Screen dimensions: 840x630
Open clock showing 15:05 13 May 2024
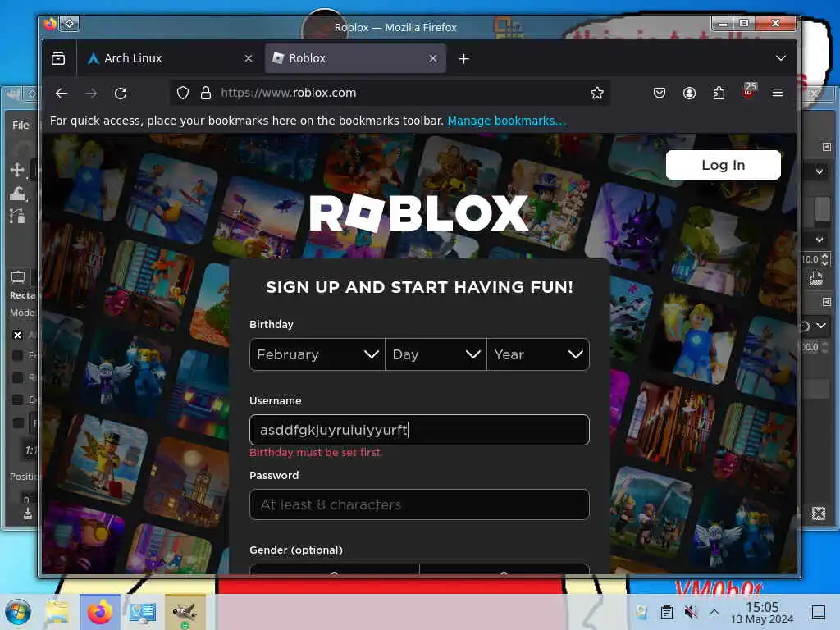pos(762,612)
